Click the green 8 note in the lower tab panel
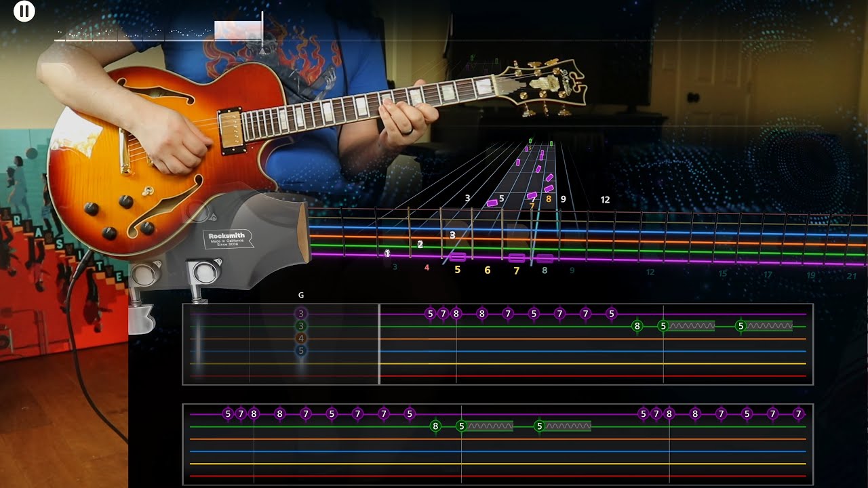This screenshot has height=488, width=868. 435,426
